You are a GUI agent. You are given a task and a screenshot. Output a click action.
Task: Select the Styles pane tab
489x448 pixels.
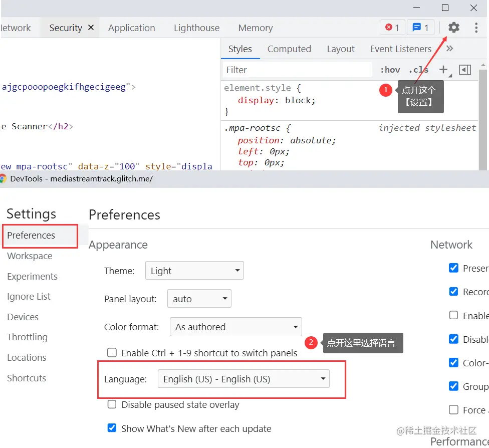240,49
